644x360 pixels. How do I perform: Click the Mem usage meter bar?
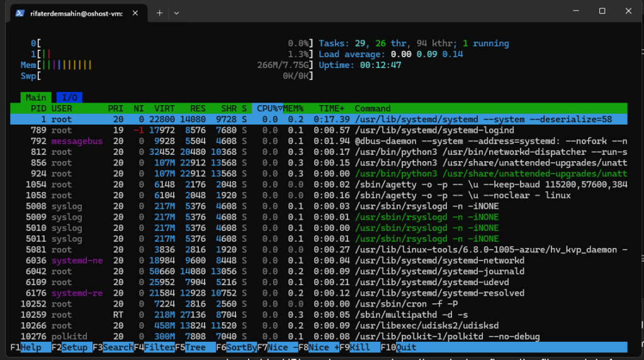(x=167, y=65)
